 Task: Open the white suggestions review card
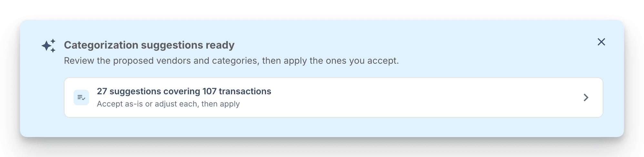click(333, 97)
